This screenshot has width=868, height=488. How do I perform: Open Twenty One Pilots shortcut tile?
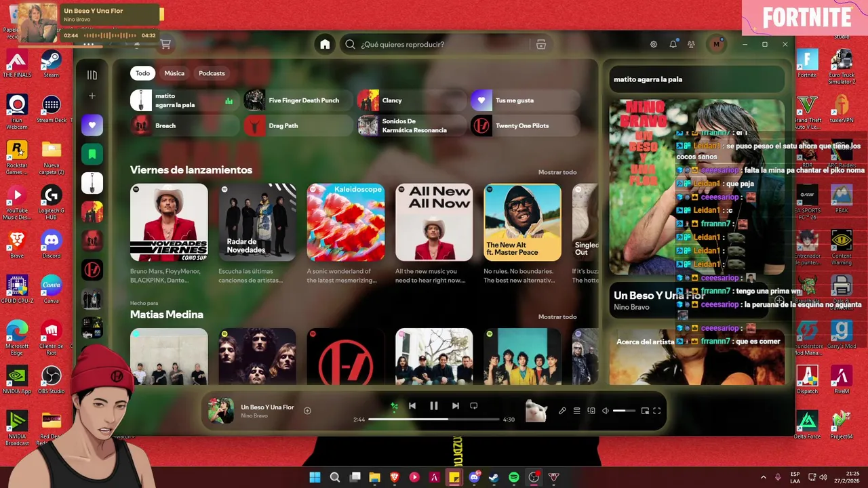pos(525,125)
